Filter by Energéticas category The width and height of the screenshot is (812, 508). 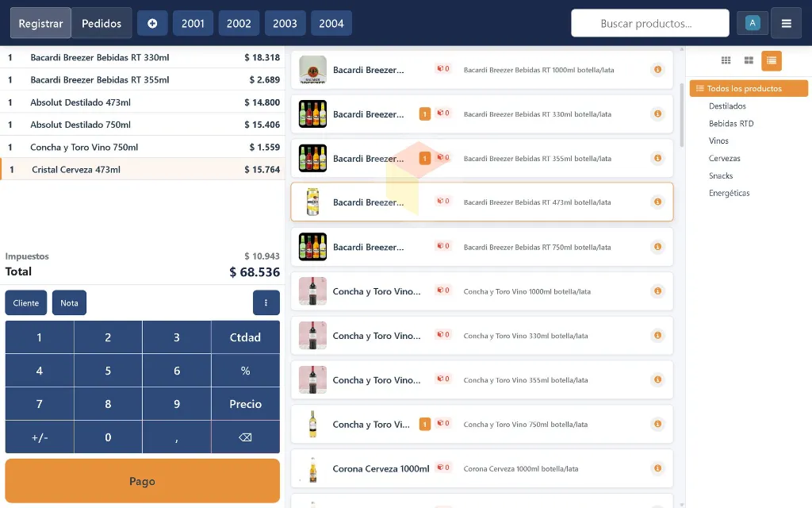(x=730, y=193)
